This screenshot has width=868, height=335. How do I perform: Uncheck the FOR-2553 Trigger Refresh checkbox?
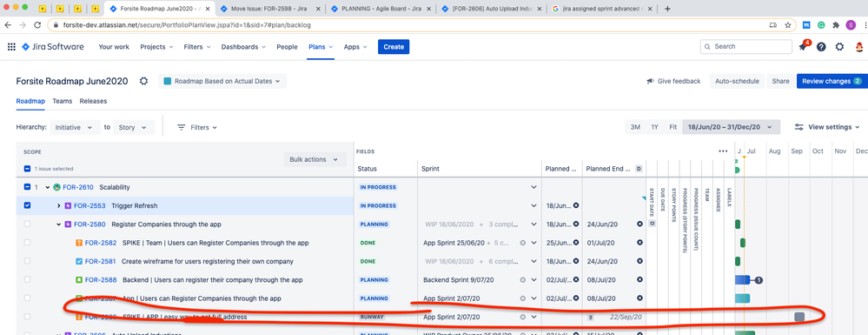pos(27,205)
